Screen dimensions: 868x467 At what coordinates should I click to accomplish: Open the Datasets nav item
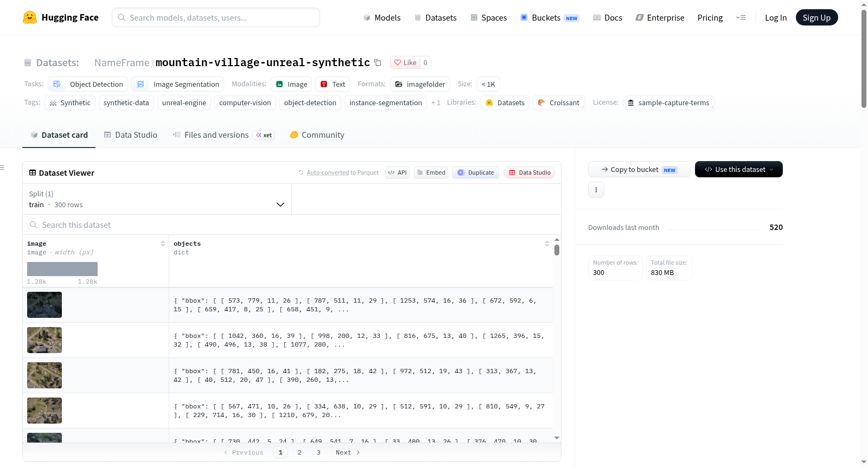pos(435,17)
